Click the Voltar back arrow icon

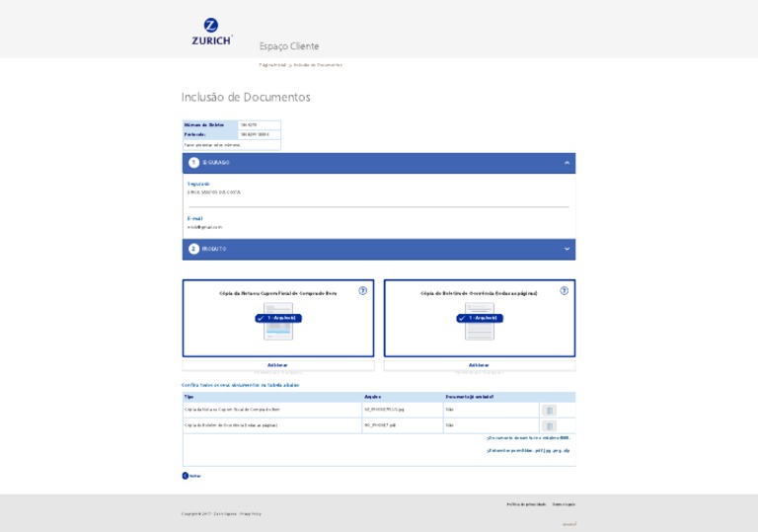(185, 476)
